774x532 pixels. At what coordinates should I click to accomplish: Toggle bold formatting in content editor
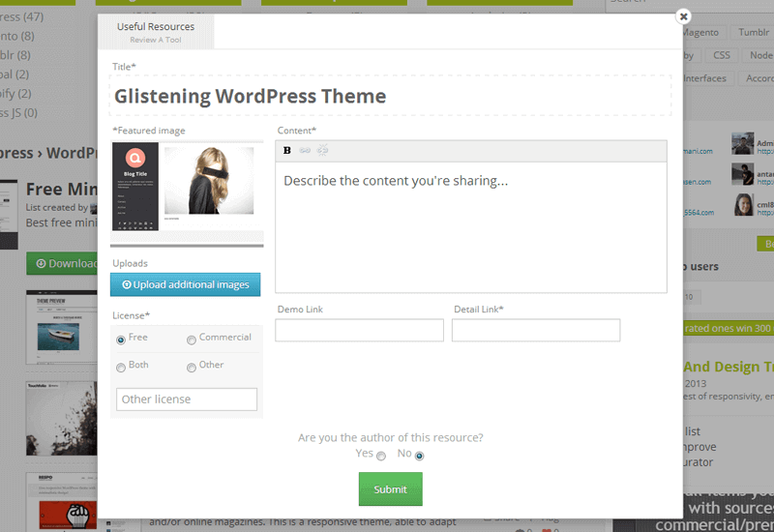[x=286, y=151]
